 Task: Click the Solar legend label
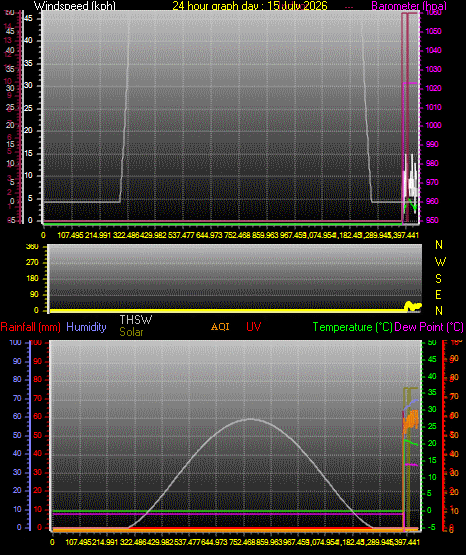coord(131,332)
